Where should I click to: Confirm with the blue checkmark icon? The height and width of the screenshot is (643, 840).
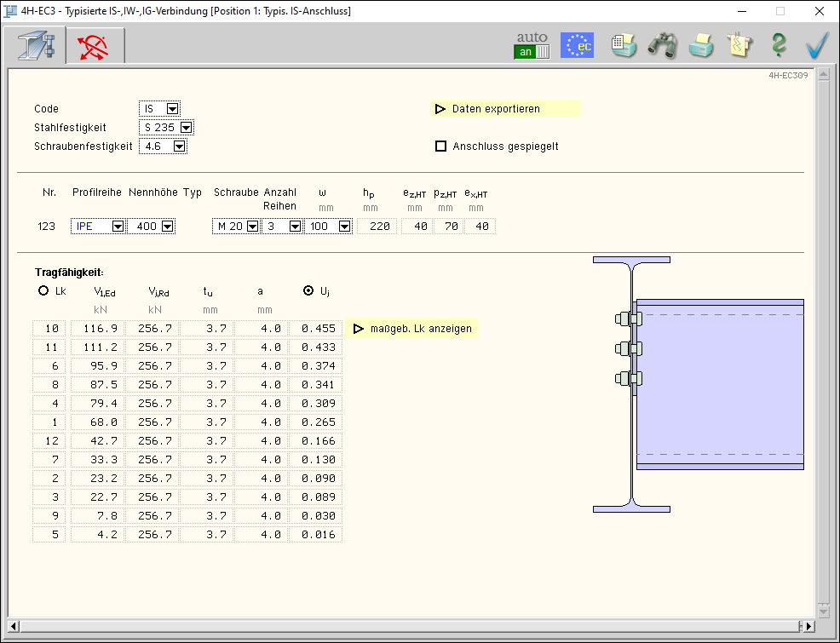[x=817, y=45]
